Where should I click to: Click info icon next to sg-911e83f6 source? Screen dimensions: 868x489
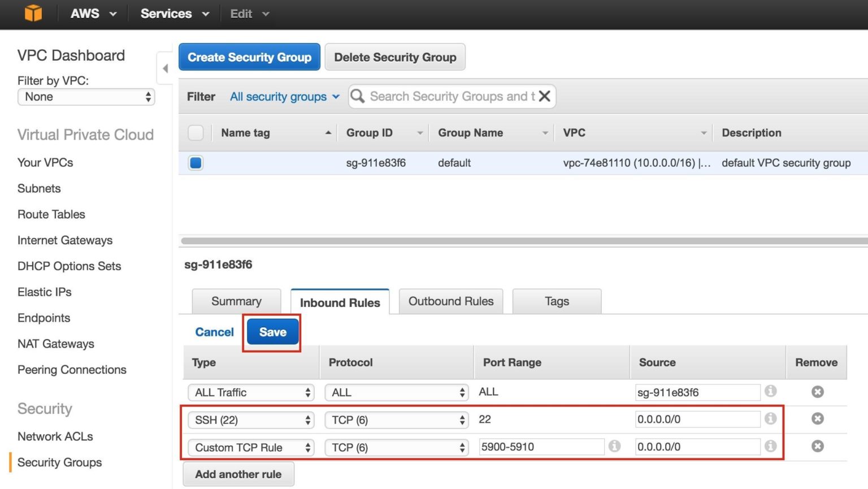[x=770, y=391]
